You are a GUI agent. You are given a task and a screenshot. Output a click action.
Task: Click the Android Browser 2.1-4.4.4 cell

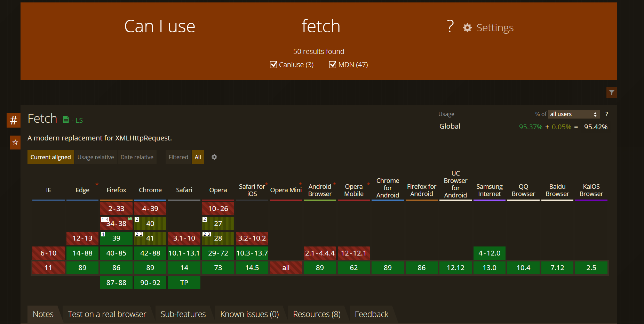tap(320, 253)
